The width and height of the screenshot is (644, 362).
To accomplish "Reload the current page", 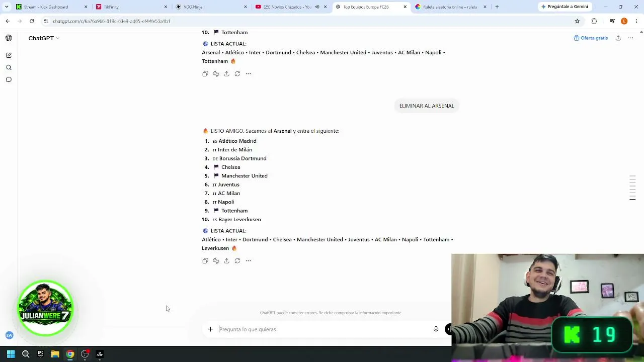I will [32, 21].
